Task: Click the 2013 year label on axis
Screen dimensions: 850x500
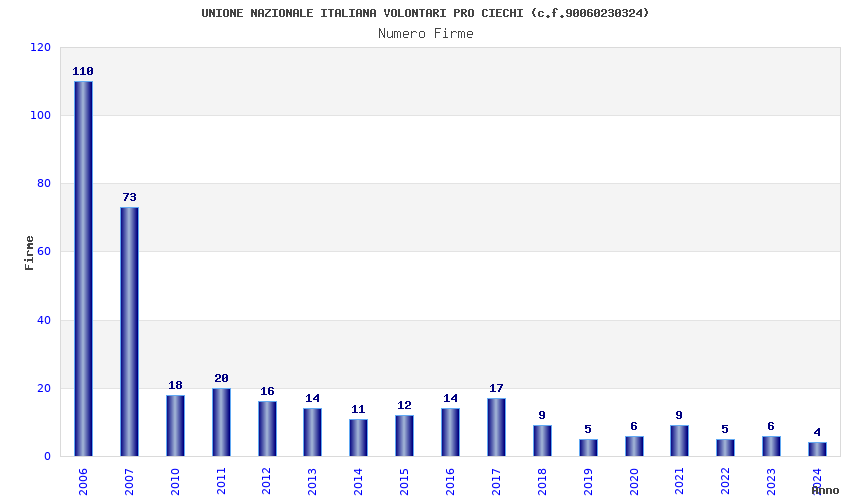Action: pyautogui.click(x=312, y=481)
